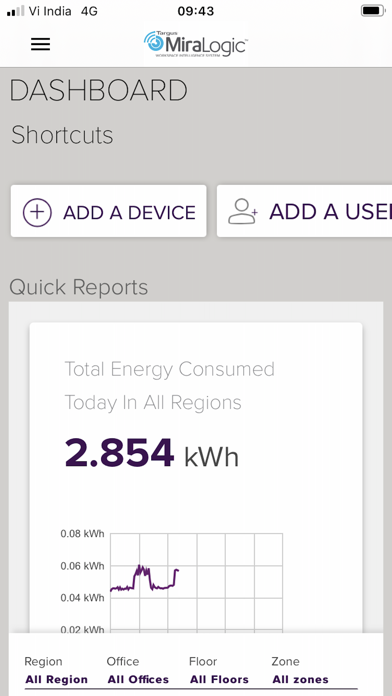Tap the 0.06 kWh axis label
The image size is (392, 696).
coord(83,566)
